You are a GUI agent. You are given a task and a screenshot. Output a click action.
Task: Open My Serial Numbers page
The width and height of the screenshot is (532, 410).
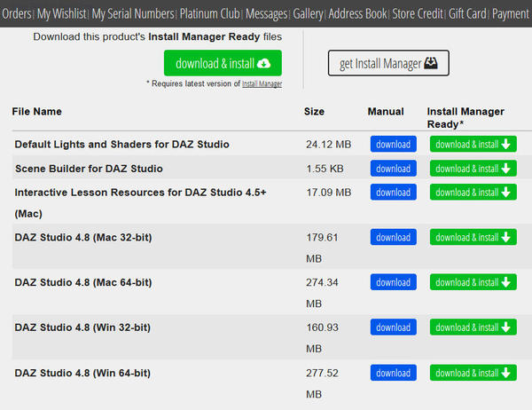133,14
